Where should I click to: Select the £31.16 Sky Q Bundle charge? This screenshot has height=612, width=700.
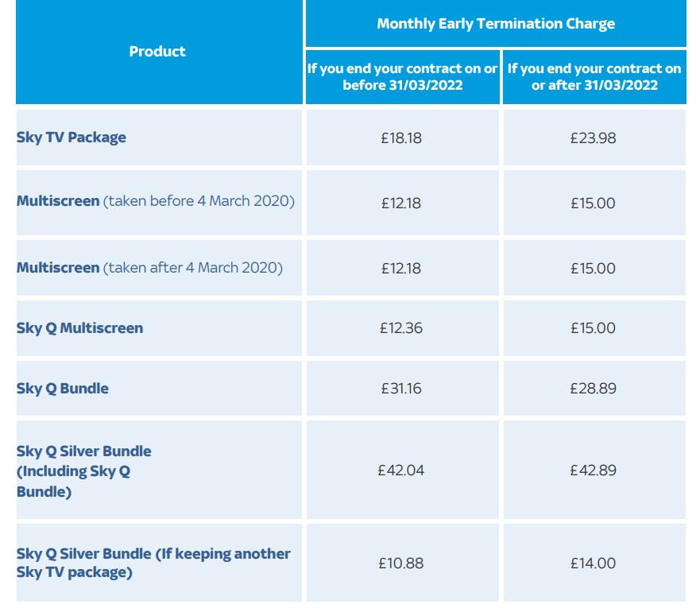coord(401,389)
